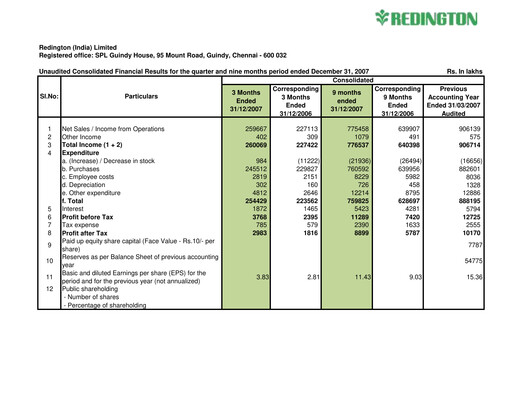Click the 'Particulars' column header
512x396 pixels.
coord(141,96)
